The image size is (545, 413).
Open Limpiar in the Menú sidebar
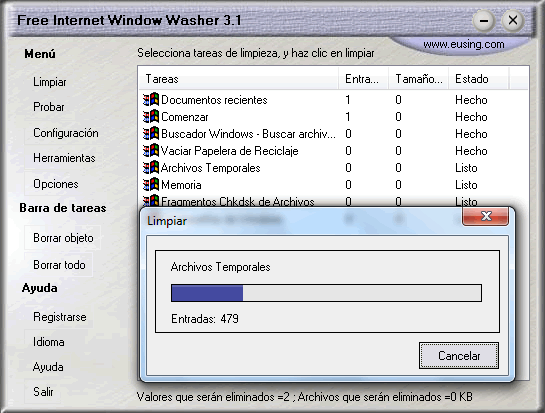(50, 82)
